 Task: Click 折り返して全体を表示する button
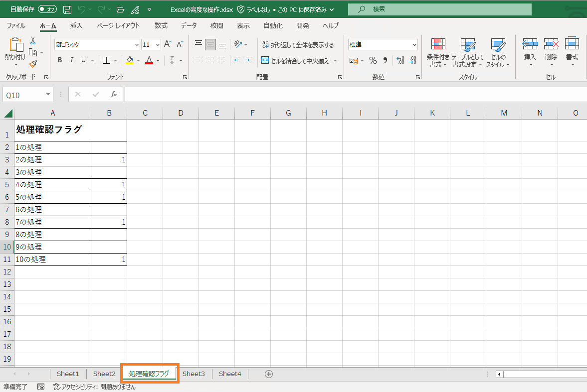click(298, 45)
